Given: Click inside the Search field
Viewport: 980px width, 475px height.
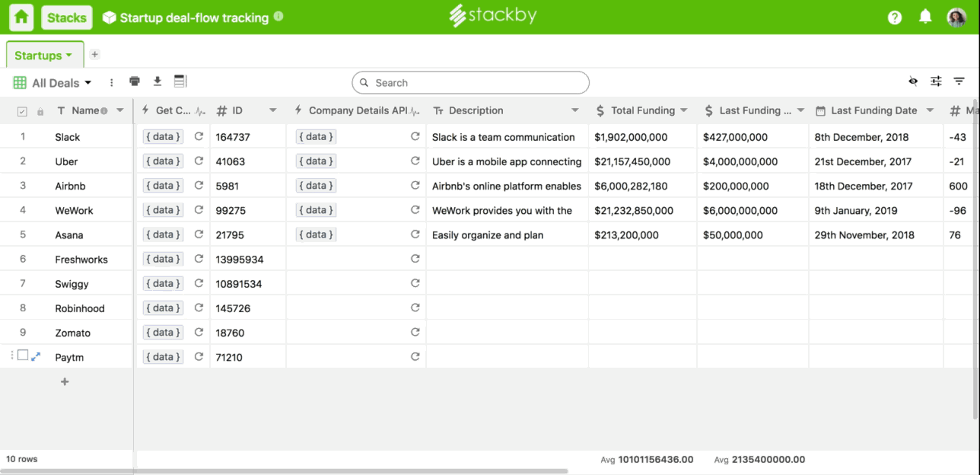Looking at the screenshot, I should 469,82.
